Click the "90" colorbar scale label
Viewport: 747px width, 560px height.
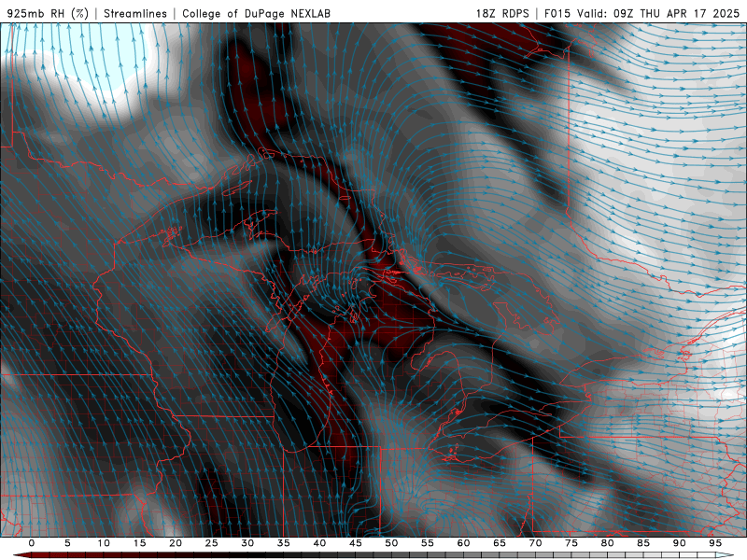click(680, 543)
